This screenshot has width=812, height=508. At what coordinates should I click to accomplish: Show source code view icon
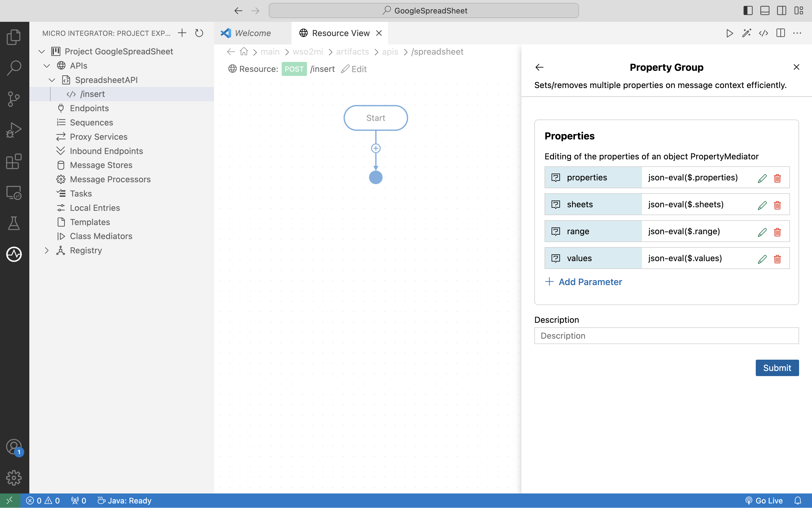(763, 33)
